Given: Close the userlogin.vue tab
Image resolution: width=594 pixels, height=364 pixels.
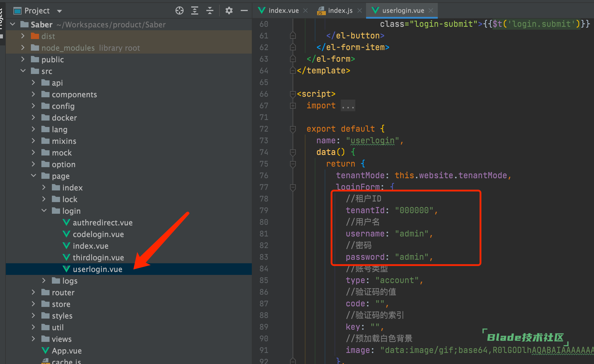Looking at the screenshot, I should pyautogui.click(x=431, y=10).
